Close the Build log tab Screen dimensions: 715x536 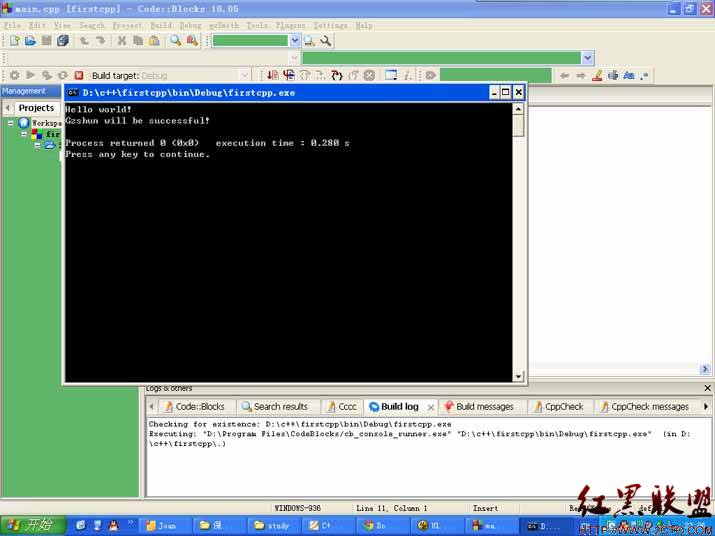click(430, 407)
